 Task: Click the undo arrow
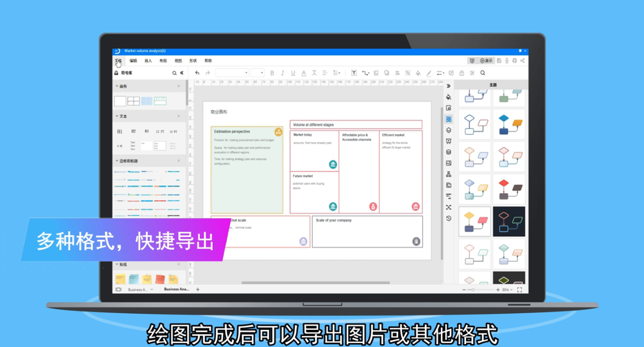click(x=197, y=73)
